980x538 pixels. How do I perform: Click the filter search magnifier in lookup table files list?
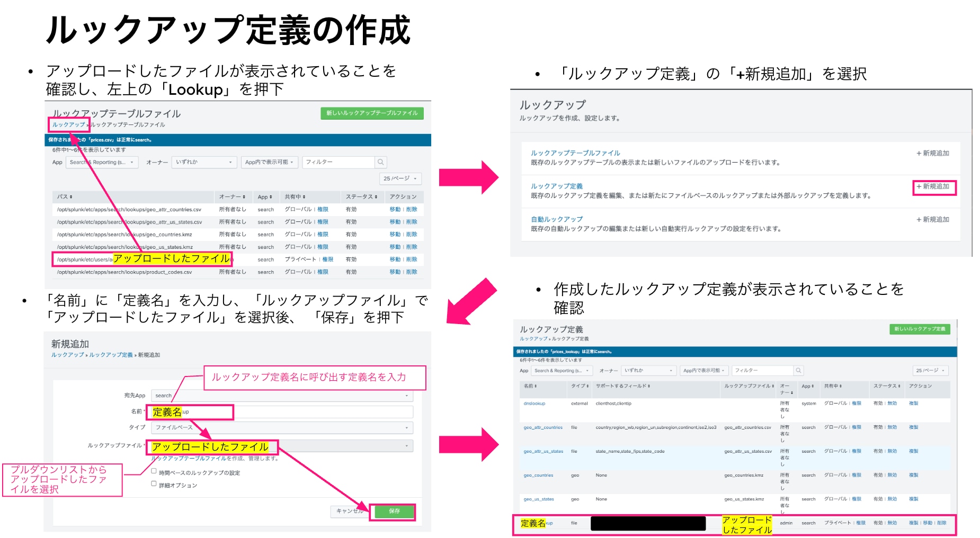[x=380, y=162]
